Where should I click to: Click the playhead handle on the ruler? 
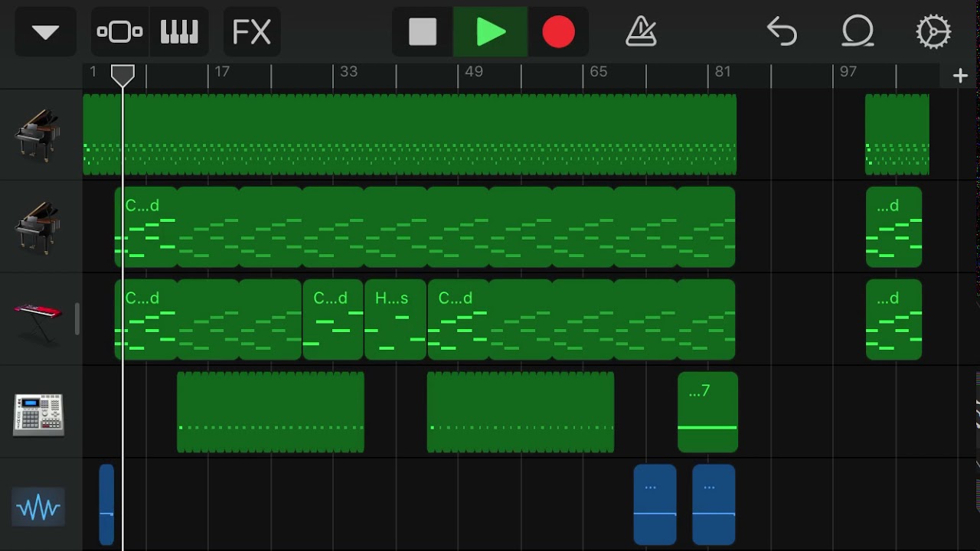(x=122, y=75)
